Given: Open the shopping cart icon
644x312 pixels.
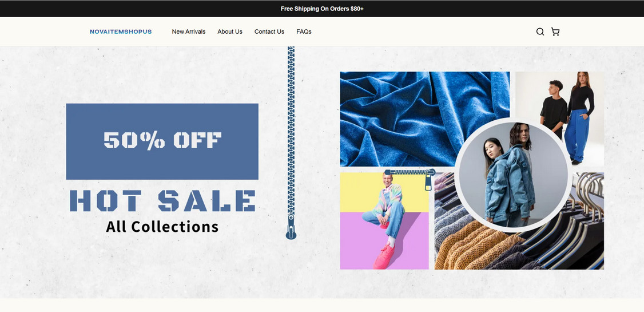Looking at the screenshot, I should 555,31.
